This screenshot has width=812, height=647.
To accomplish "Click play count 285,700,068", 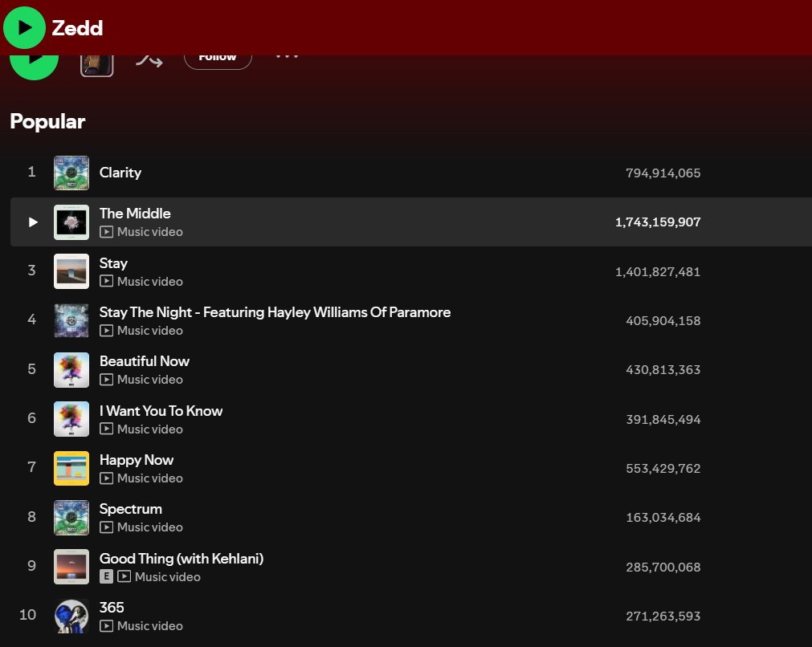I will 663,568.
